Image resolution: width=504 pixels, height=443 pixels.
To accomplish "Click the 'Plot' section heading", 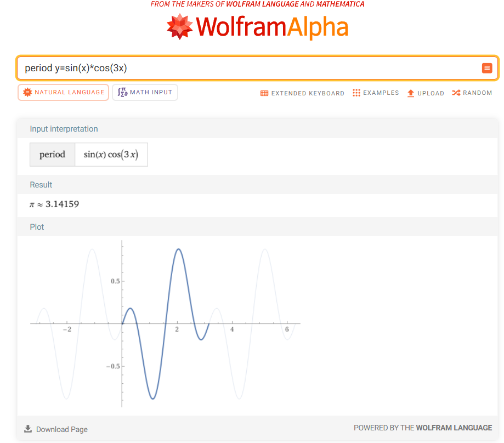I will [x=37, y=227].
